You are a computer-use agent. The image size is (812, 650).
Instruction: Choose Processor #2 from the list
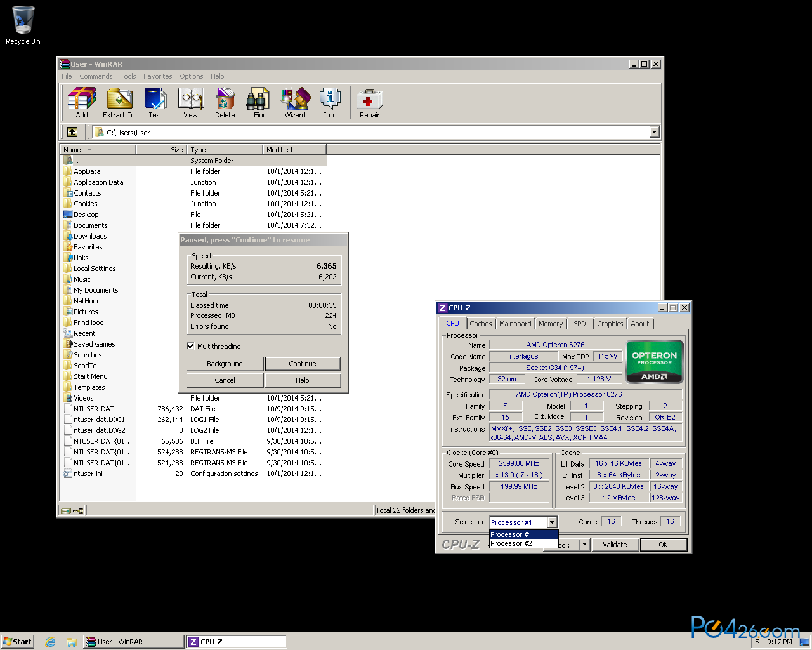tap(523, 543)
